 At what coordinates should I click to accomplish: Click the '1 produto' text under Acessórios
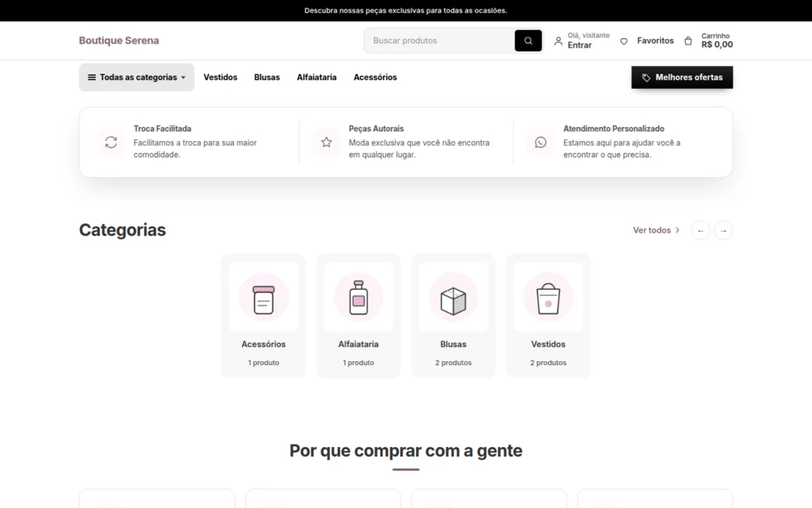(x=263, y=363)
